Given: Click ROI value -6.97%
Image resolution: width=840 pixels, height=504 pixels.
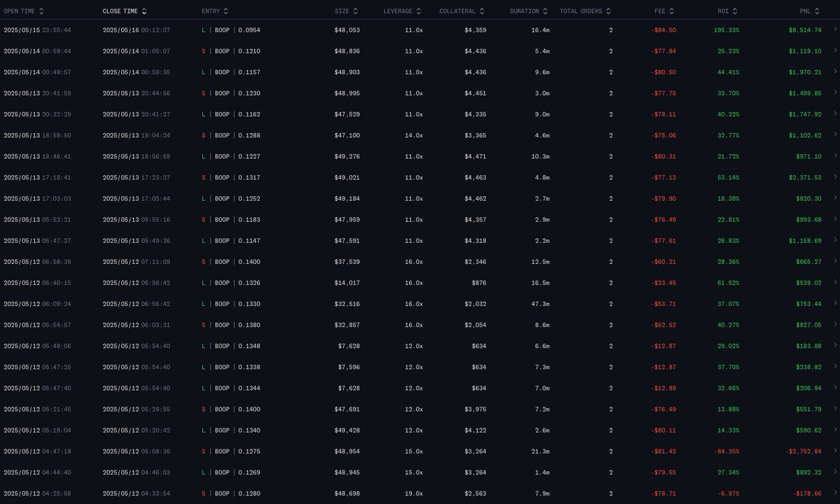Looking at the screenshot, I should pyautogui.click(x=728, y=493).
